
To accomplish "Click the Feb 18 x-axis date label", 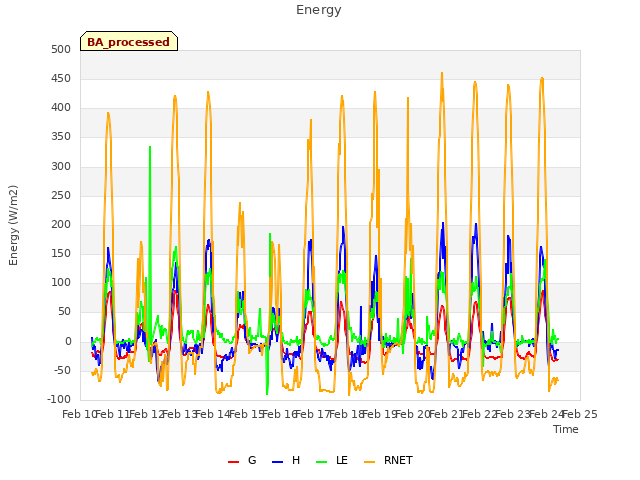I will 346,415.
